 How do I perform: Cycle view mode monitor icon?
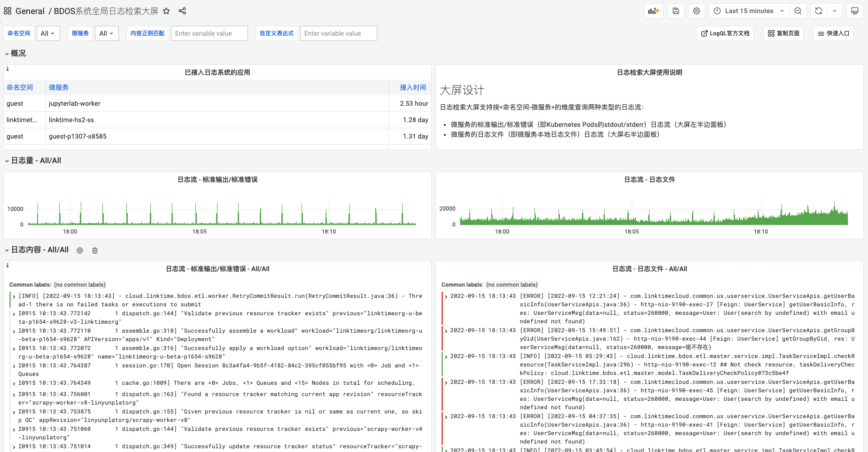point(855,11)
